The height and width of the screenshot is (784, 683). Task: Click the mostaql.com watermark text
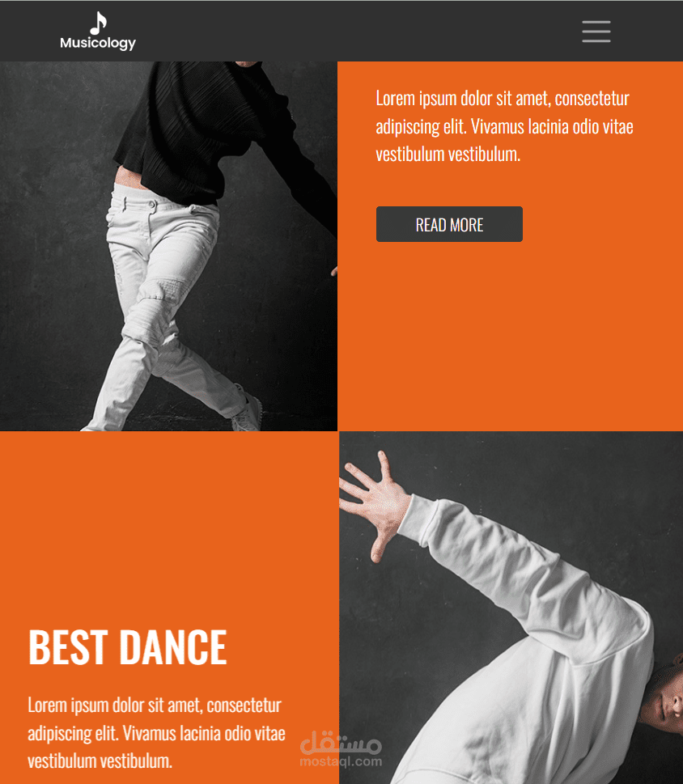point(341,761)
